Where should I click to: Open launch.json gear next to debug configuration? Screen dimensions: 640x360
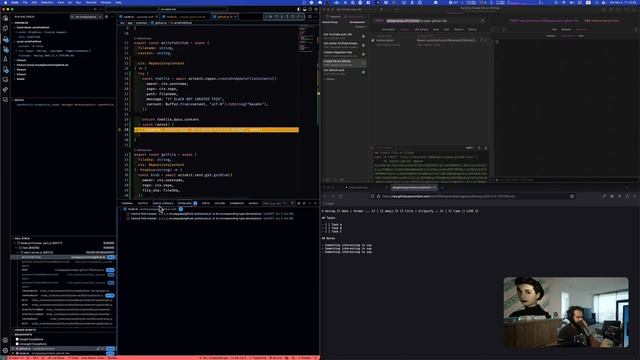tap(107, 17)
